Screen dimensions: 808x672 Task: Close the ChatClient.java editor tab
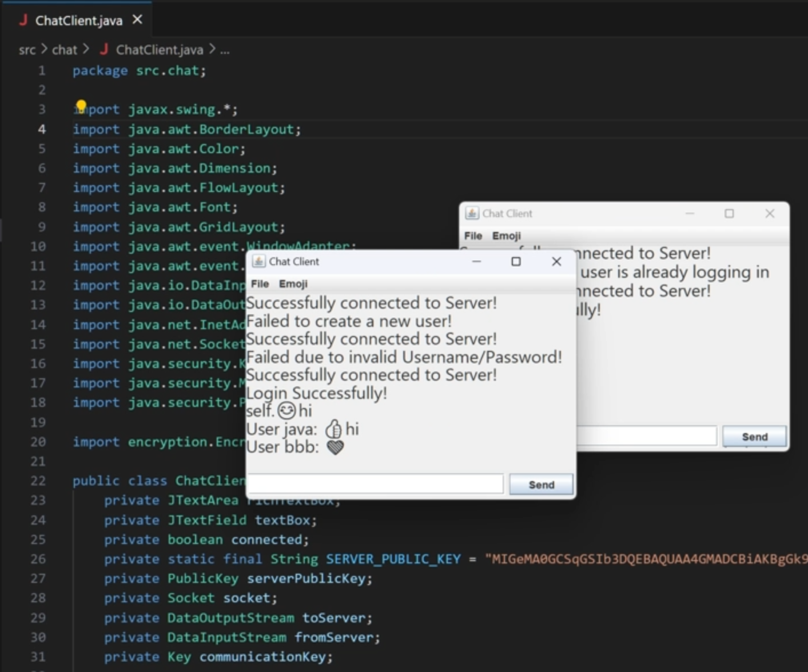pos(137,20)
